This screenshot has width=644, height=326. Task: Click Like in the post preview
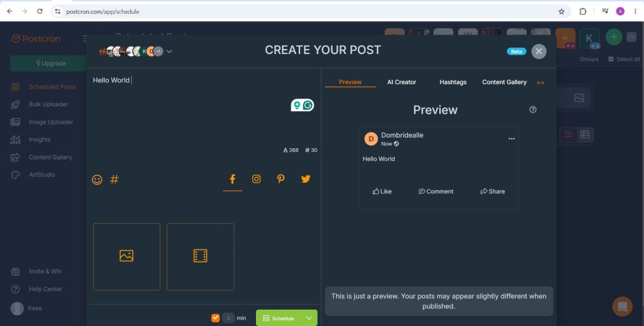pos(382,192)
